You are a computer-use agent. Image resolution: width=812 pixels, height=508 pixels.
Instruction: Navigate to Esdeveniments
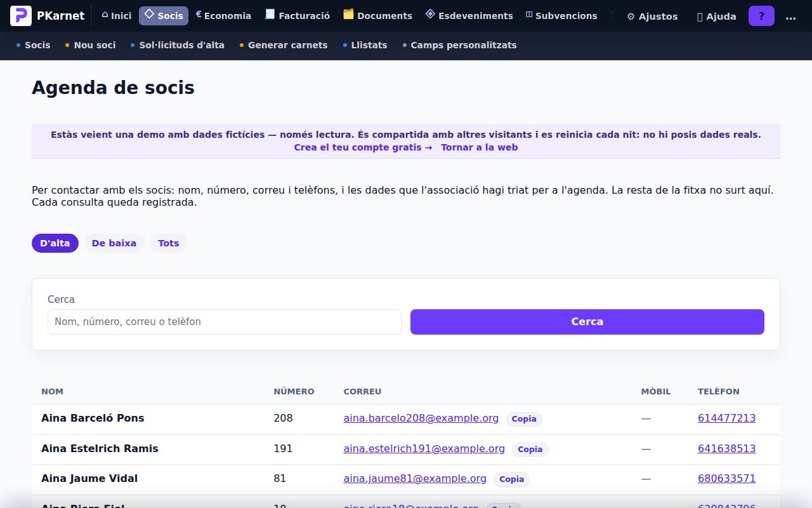tap(469, 16)
